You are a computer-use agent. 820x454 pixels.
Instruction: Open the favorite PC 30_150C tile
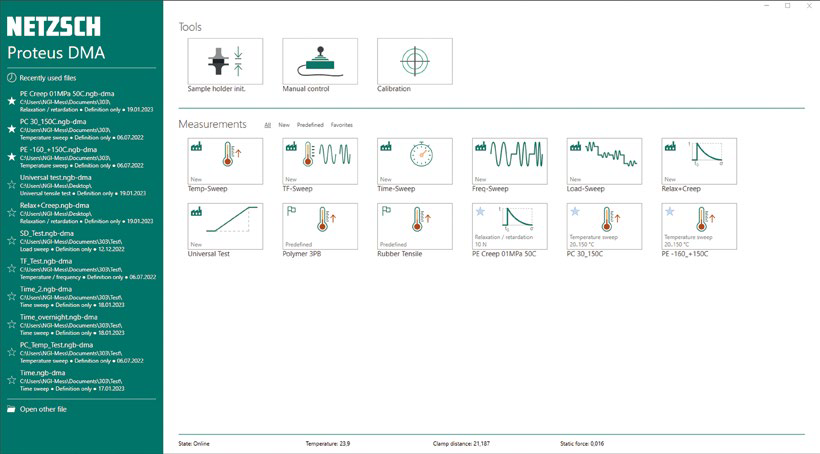[605, 226]
